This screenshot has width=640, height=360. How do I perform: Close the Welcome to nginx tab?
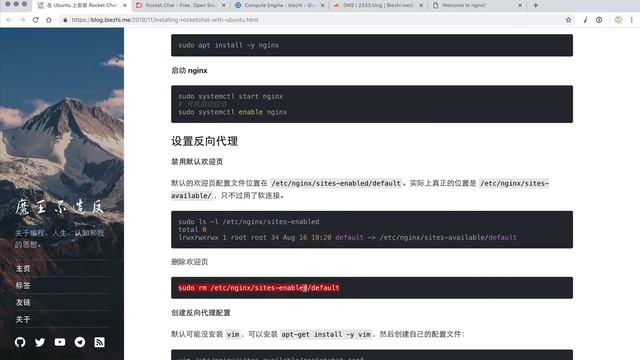tap(520, 5)
